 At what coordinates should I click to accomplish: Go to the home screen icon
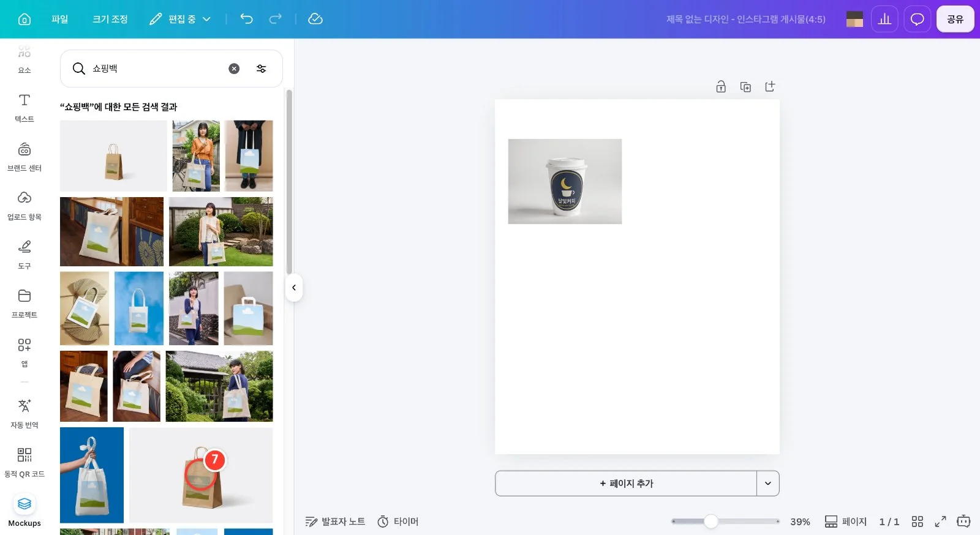24,19
